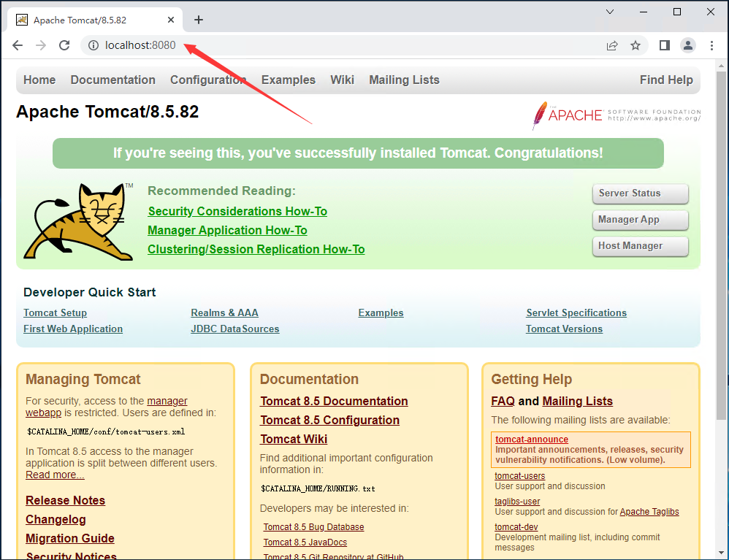Open Release Notes link
The height and width of the screenshot is (560, 729).
point(66,501)
